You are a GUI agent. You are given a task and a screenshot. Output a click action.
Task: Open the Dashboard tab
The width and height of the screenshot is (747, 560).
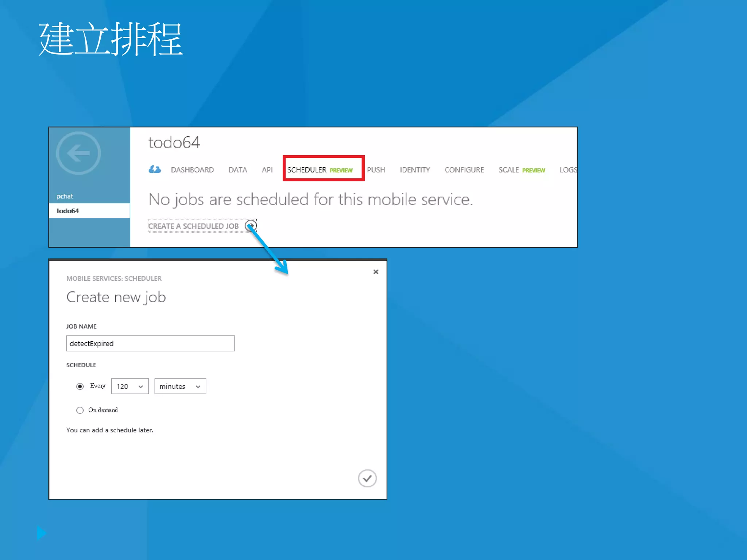192,170
